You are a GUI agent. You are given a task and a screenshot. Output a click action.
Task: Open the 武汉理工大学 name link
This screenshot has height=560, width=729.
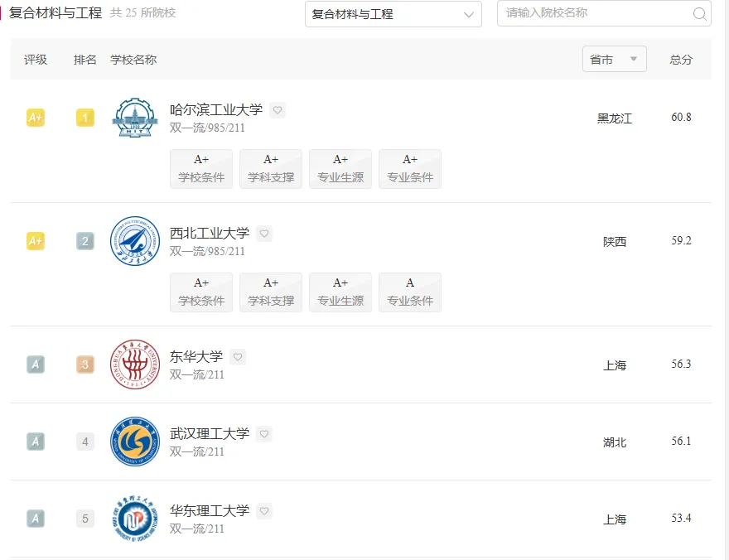(x=210, y=434)
